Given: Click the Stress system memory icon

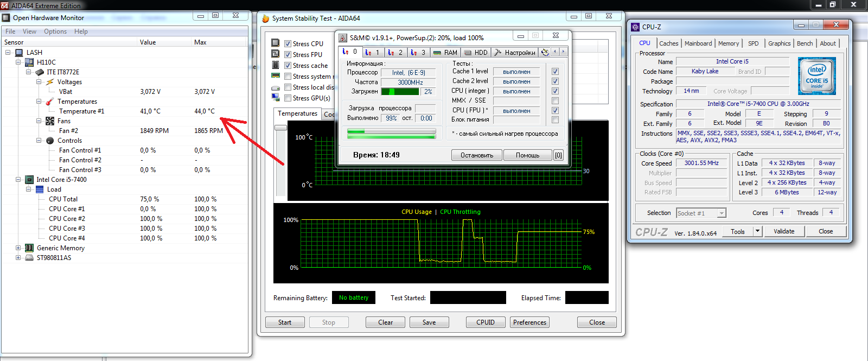Looking at the screenshot, I should 276,75.
